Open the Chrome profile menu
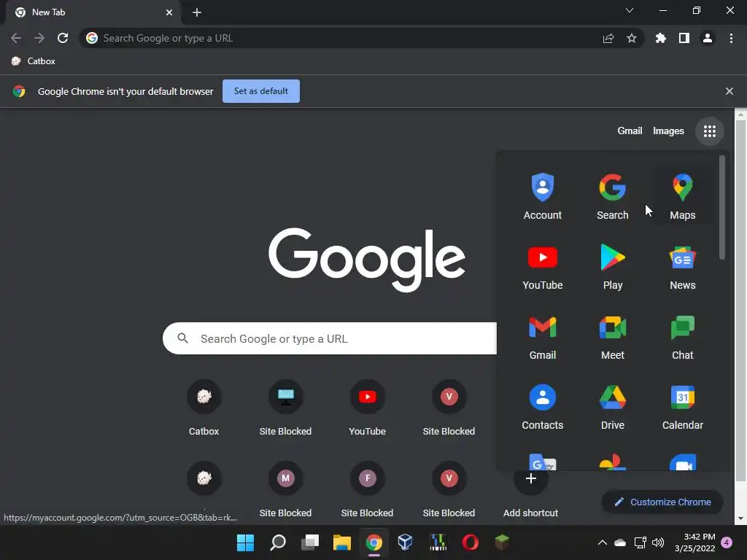Screen dimensions: 747x560 tap(707, 38)
